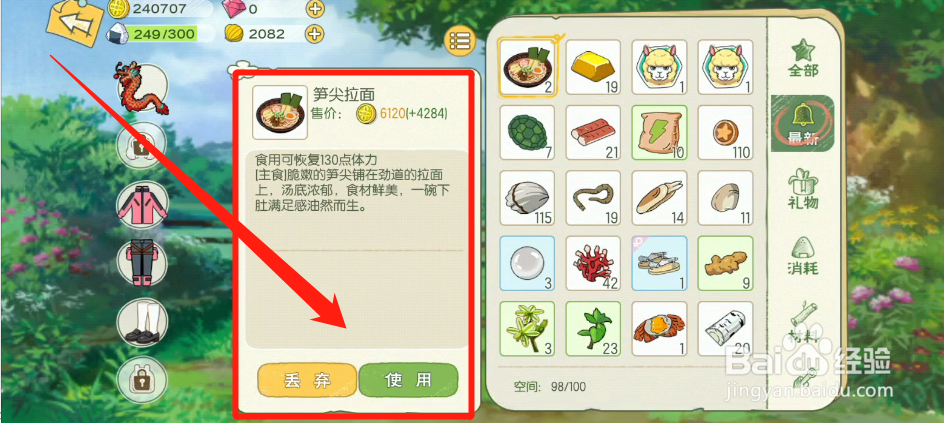Click the yellow back arrow icon
944x423 pixels.
[x=76, y=23]
